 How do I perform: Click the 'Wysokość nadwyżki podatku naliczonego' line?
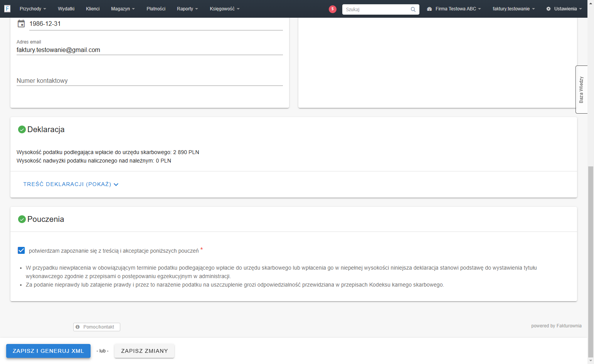[x=94, y=161]
